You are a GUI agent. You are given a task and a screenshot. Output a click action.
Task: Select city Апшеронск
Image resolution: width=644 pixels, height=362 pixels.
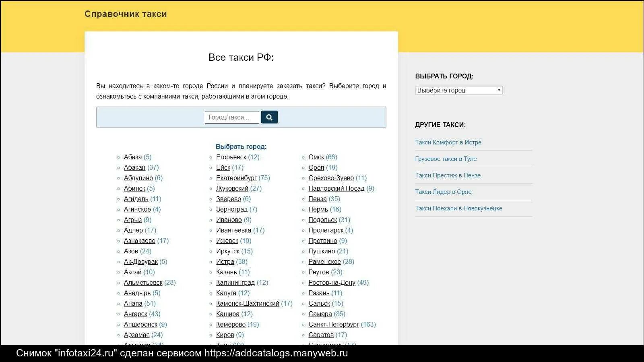[140, 325]
